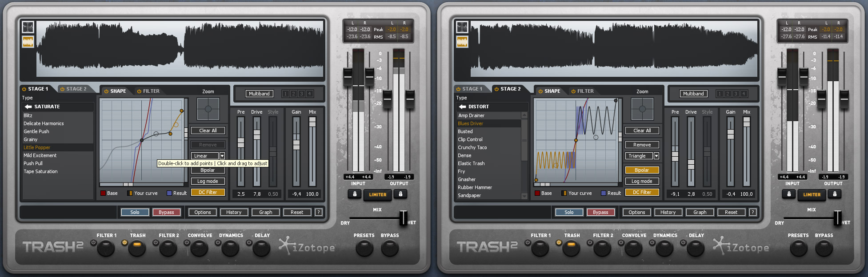Click the Linear curve type field
Image resolution: width=868 pixels, height=277 pixels.
tap(205, 156)
